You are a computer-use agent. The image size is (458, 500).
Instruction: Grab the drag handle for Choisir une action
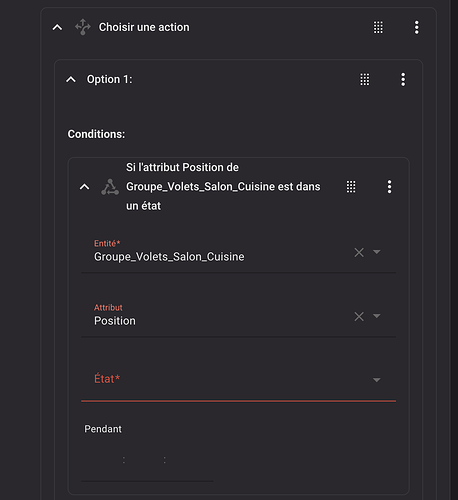coord(378,27)
